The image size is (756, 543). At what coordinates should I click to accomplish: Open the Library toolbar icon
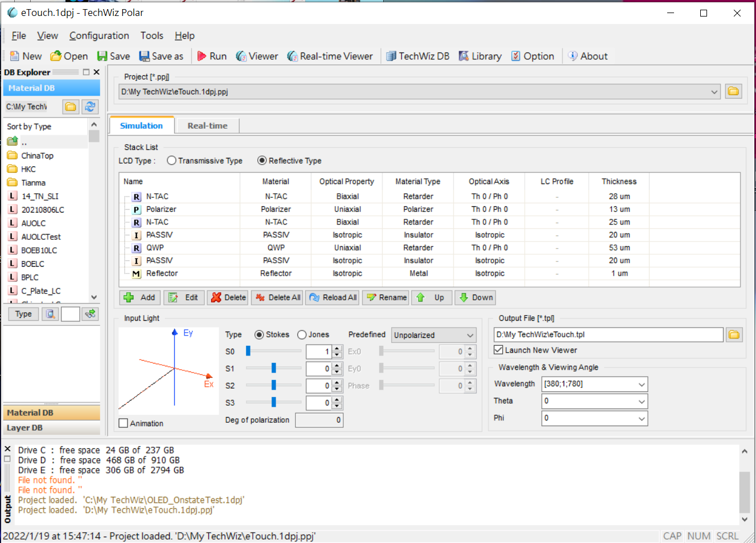click(x=480, y=56)
